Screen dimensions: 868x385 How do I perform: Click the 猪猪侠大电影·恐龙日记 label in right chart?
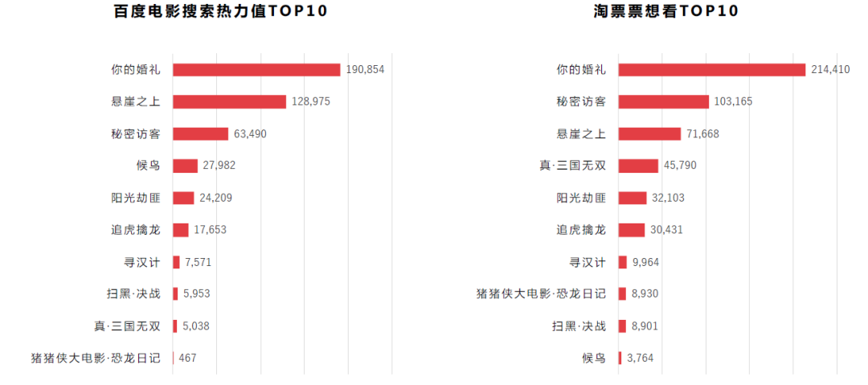(x=541, y=293)
